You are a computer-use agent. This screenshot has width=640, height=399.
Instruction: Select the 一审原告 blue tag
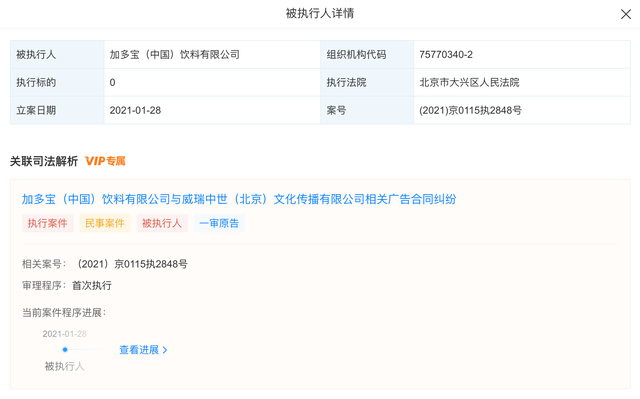(x=219, y=223)
